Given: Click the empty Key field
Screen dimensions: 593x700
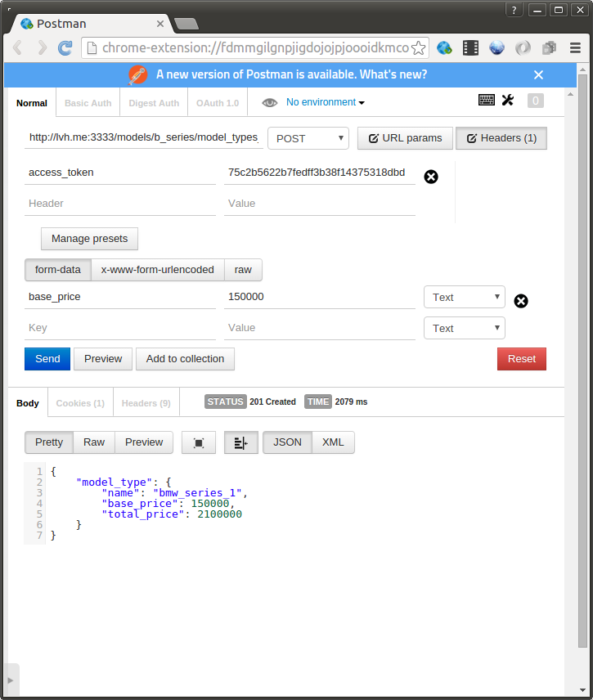Looking at the screenshot, I should (x=120, y=328).
